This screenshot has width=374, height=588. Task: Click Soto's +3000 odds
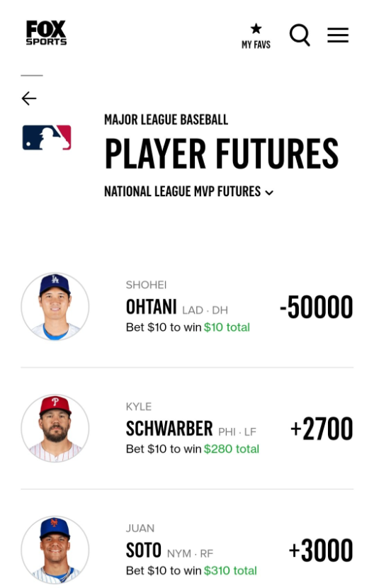coord(321,550)
